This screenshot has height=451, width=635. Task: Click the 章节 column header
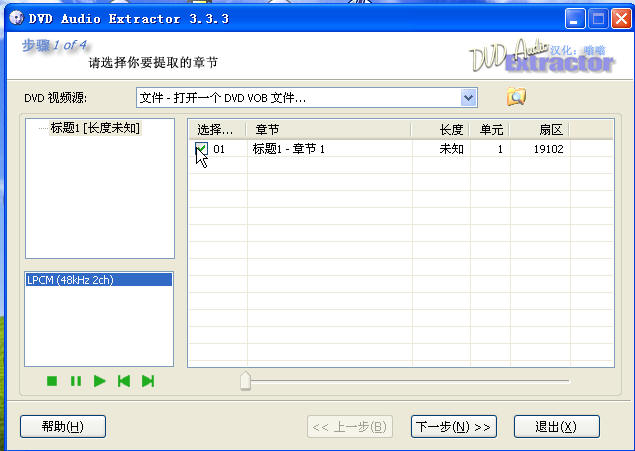[x=328, y=130]
